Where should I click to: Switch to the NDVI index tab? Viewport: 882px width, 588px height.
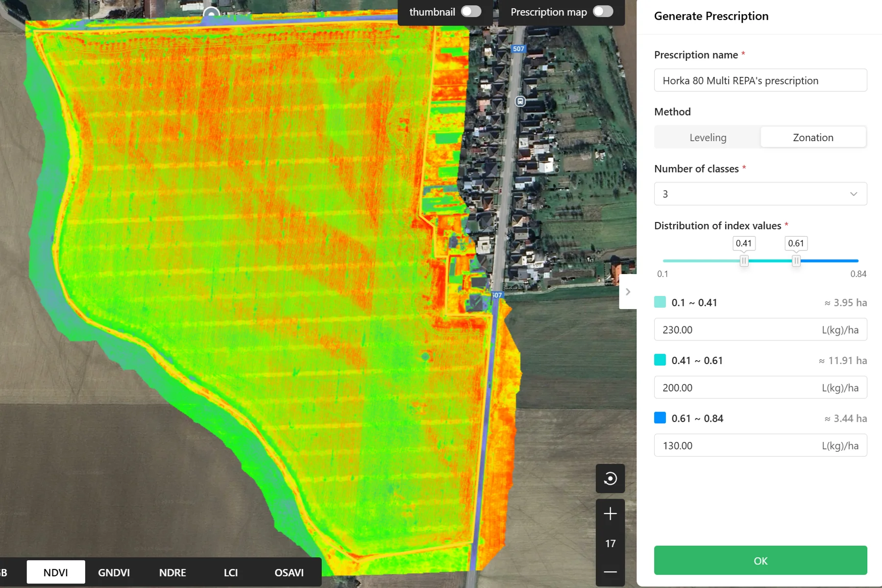click(56, 572)
